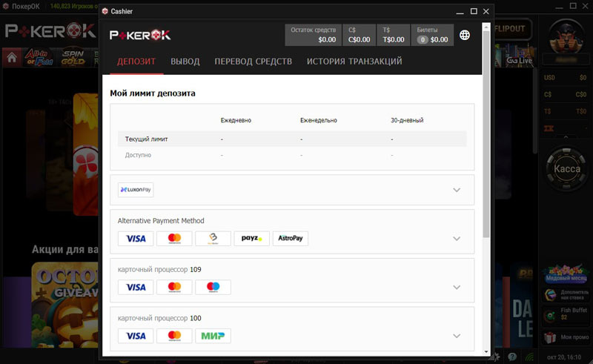Click the cashier vertical scrollbar

[x=486, y=148]
